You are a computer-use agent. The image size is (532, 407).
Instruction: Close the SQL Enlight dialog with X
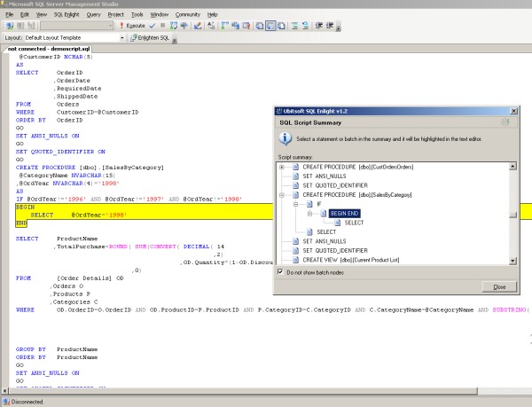tap(514, 111)
